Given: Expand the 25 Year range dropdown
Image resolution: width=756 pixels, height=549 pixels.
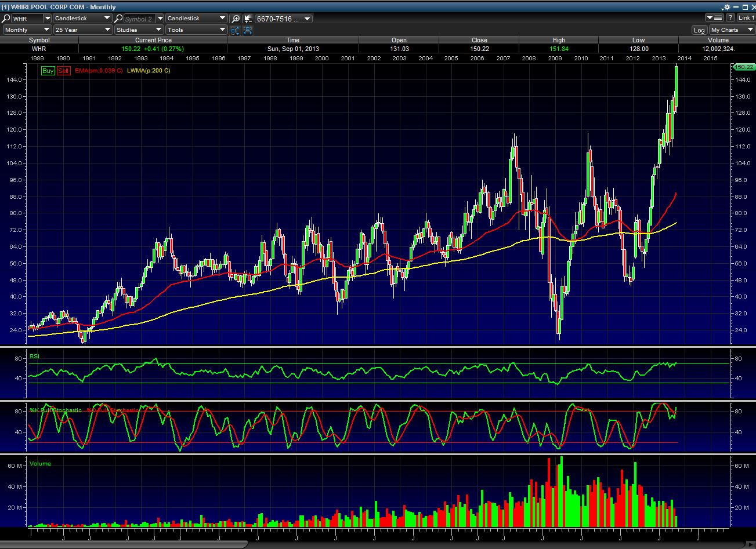Looking at the screenshot, I should [x=82, y=30].
